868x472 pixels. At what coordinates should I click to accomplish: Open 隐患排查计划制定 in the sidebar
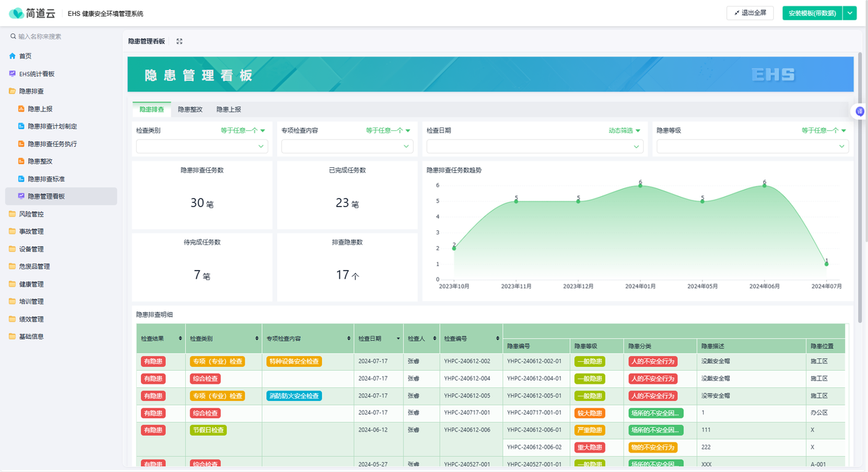point(52,126)
